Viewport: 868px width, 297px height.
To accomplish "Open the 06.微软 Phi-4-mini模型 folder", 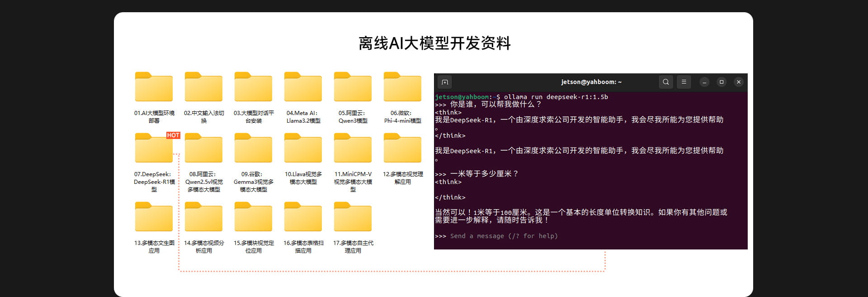I will 402,87.
